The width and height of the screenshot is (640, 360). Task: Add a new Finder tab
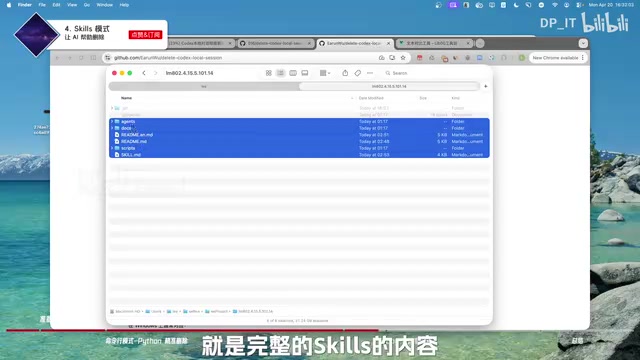click(x=486, y=86)
